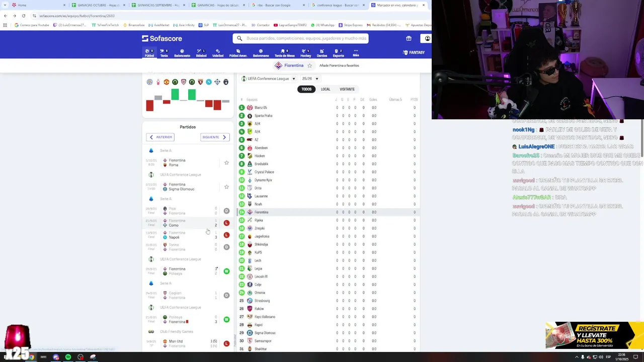The image size is (644, 362).
Task: Switch to nba - Buscar con Google tab
Action: (x=277, y=5)
